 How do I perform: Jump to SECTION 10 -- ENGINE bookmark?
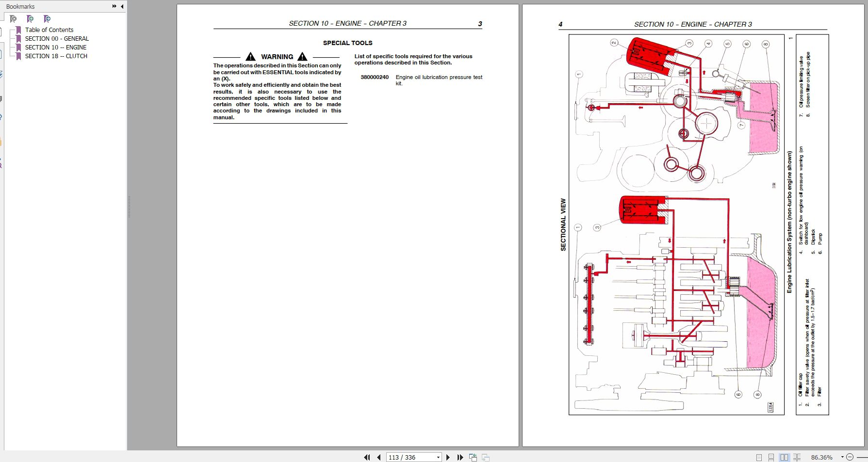coord(56,47)
